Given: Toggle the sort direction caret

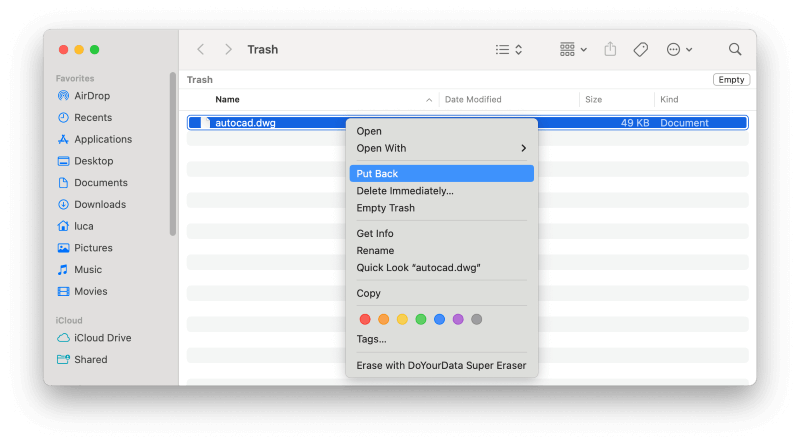Looking at the screenshot, I should point(429,100).
